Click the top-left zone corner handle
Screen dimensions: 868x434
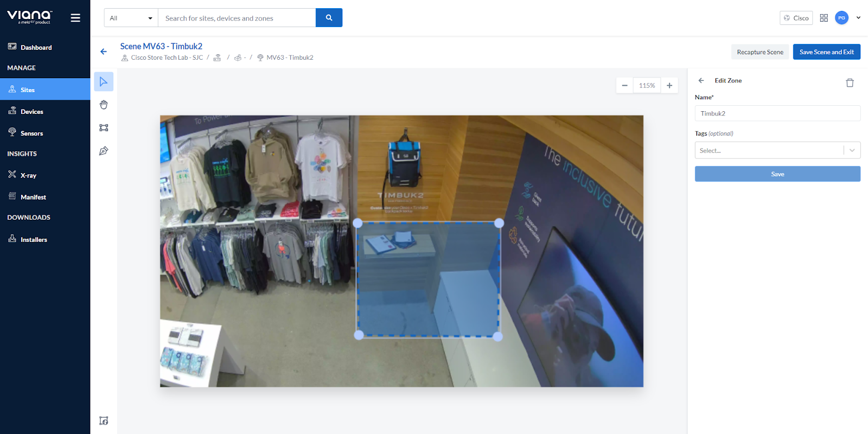click(358, 223)
